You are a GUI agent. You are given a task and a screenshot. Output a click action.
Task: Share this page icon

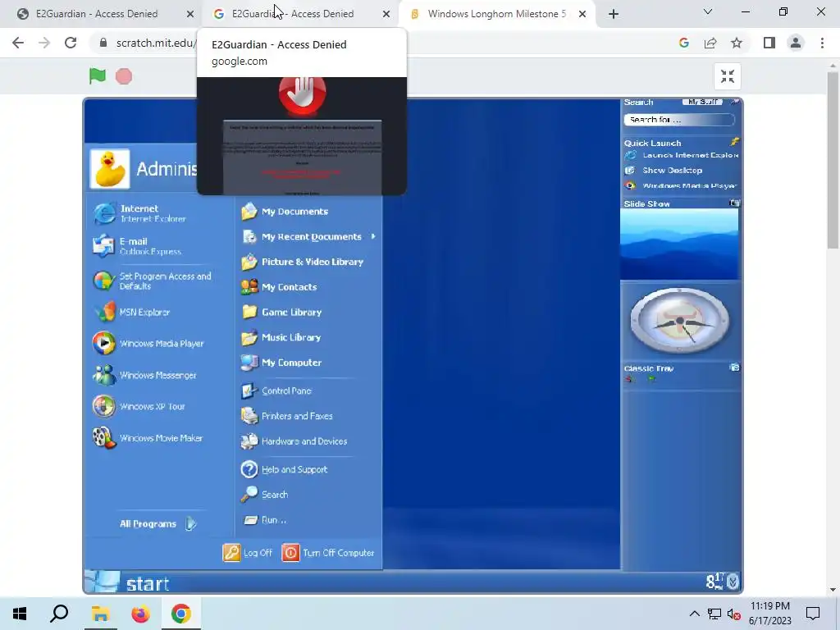(710, 43)
